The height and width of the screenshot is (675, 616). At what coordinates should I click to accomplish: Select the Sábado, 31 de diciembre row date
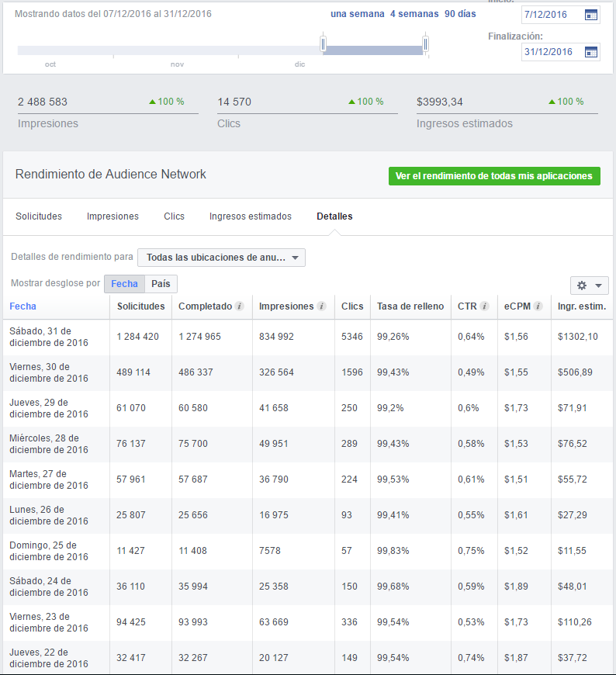[49, 337]
